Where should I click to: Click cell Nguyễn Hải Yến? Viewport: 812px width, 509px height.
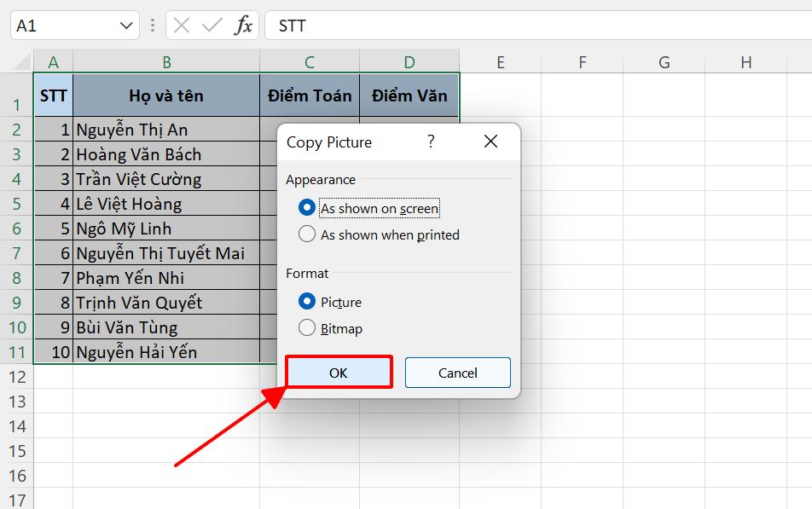pyautogui.click(x=166, y=351)
